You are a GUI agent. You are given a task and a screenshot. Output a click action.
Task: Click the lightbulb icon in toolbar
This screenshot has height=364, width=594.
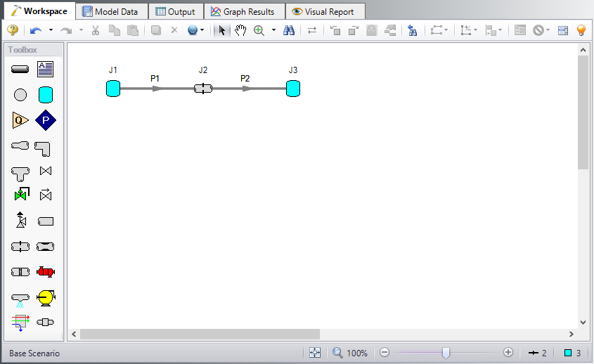coord(581,30)
